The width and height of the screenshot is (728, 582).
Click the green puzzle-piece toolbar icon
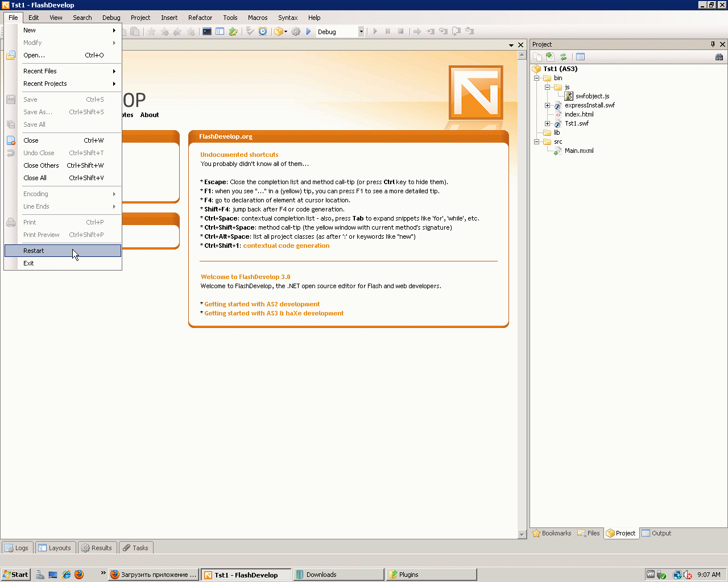click(x=233, y=32)
